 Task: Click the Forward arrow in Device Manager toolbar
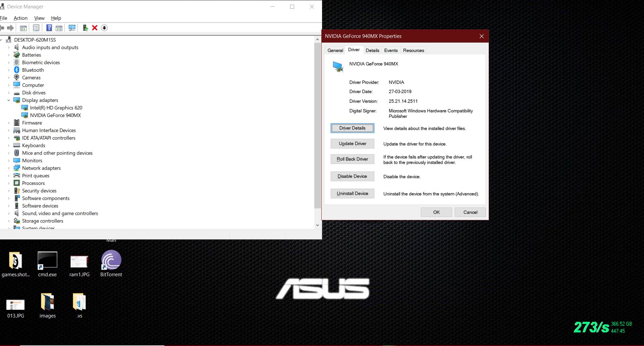pos(10,28)
